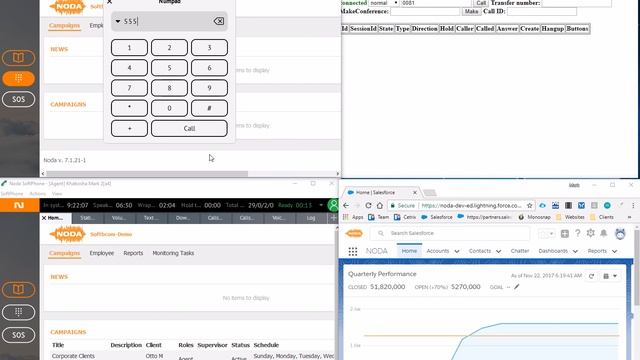The image size is (640, 360).
Task: Click the Call ID input field
Action: 542,11
